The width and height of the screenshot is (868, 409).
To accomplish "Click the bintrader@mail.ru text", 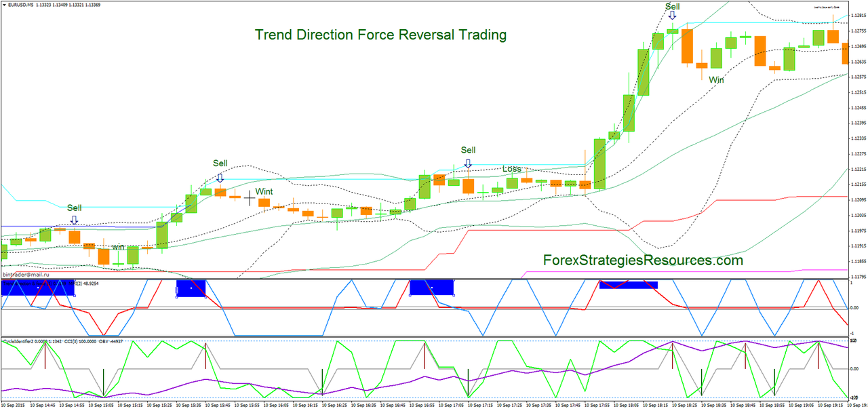I will click(25, 274).
